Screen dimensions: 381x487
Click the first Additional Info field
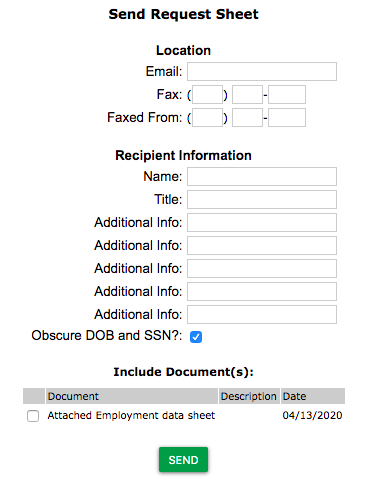click(x=262, y=222)
